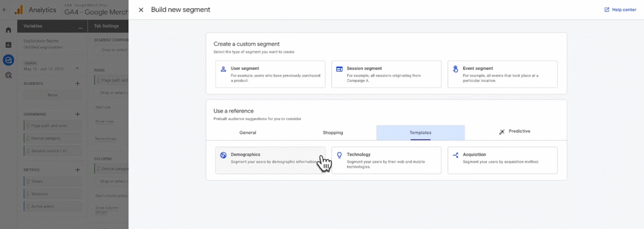Image resolution: width=644 pixels, height=229 pixels.
Task: Click the Sessions metric chip
Action: pyautogui.click(x=53, y=194)
